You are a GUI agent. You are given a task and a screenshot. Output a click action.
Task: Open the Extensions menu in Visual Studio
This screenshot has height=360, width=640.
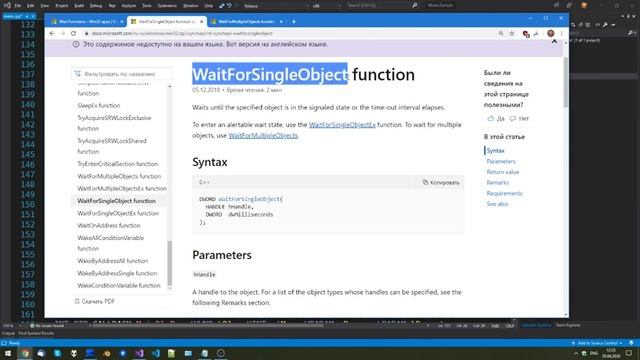(167, 6)
